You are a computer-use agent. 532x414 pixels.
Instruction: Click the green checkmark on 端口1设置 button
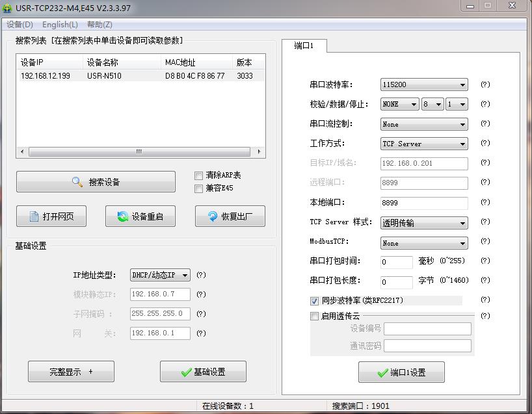coord(382,372)
